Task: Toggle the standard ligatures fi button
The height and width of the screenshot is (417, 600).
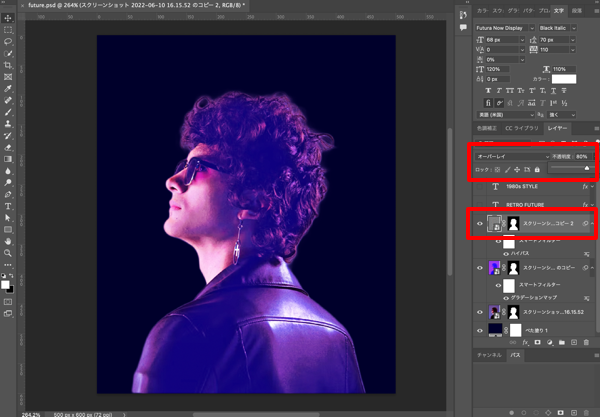Action: [488, 103]
